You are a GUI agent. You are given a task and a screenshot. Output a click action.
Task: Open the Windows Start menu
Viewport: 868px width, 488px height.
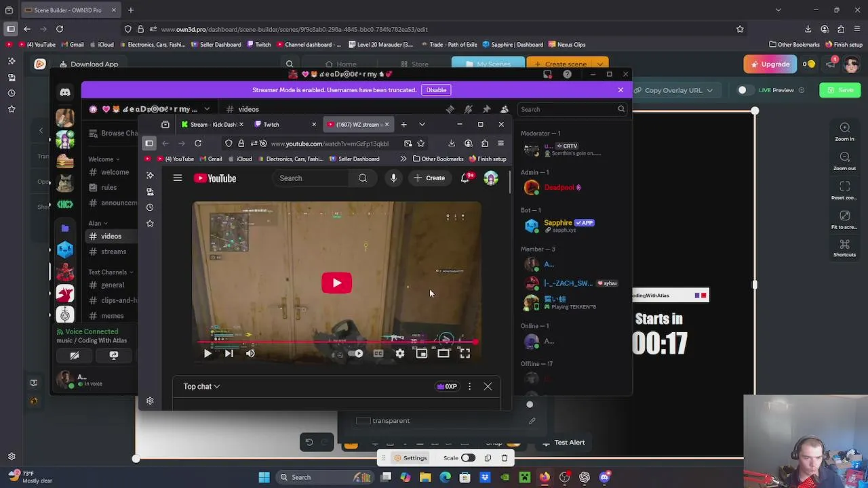tap(264, 477)
